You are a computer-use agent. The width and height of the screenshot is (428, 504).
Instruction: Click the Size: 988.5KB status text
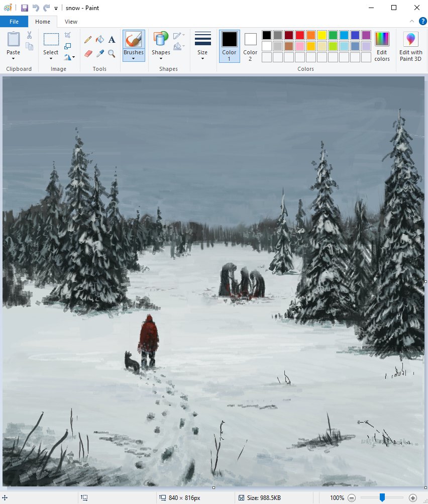coord(264,498)
